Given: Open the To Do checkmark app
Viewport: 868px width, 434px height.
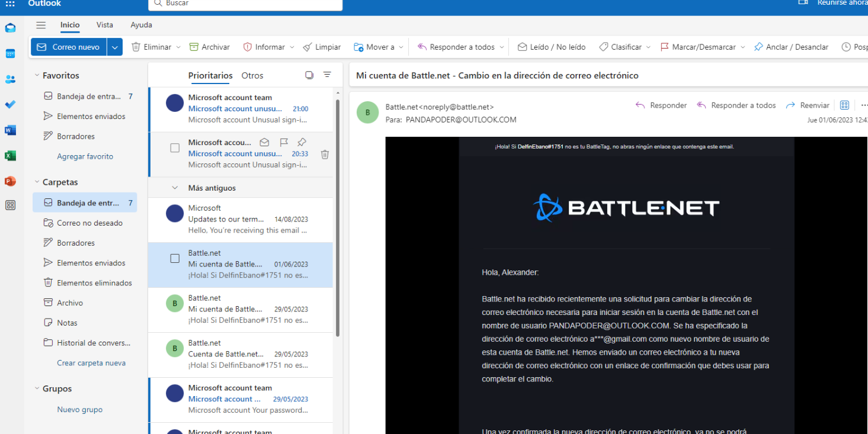Looking at the screenshot, I should (x=10, y=104).
